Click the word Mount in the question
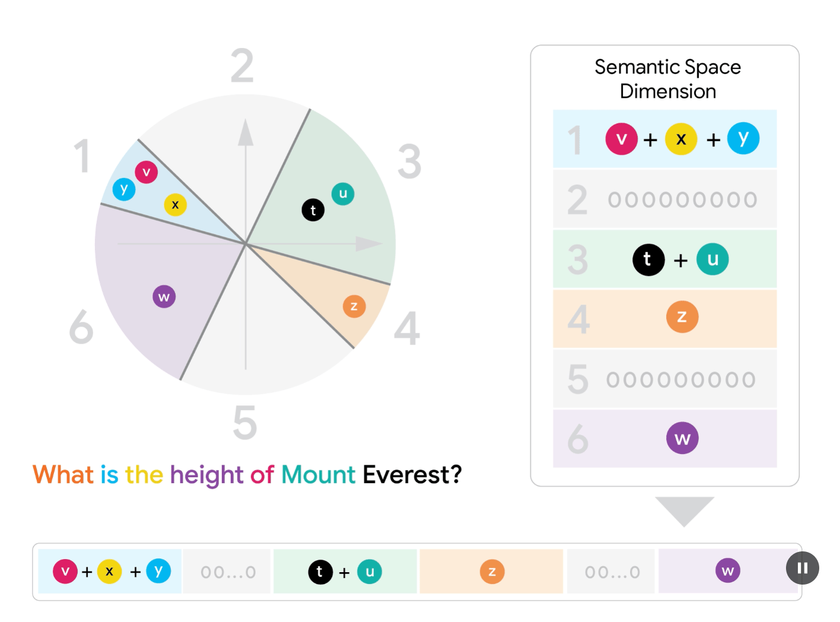840x622 pixels. [x=318, y=475]
